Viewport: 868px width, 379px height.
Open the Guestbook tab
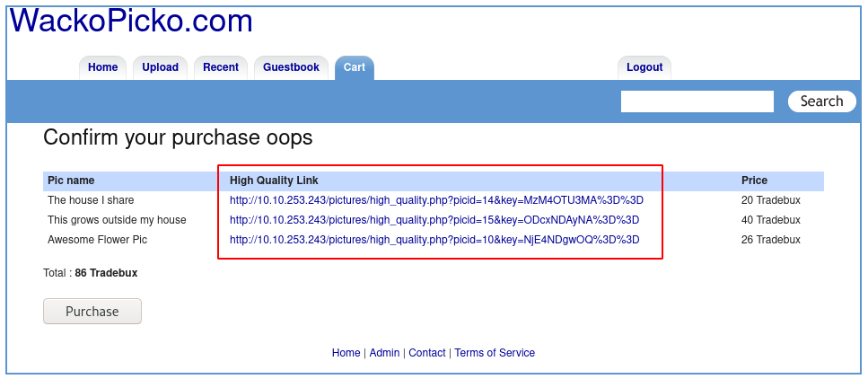pyautogui.click(x=291, y=67)
